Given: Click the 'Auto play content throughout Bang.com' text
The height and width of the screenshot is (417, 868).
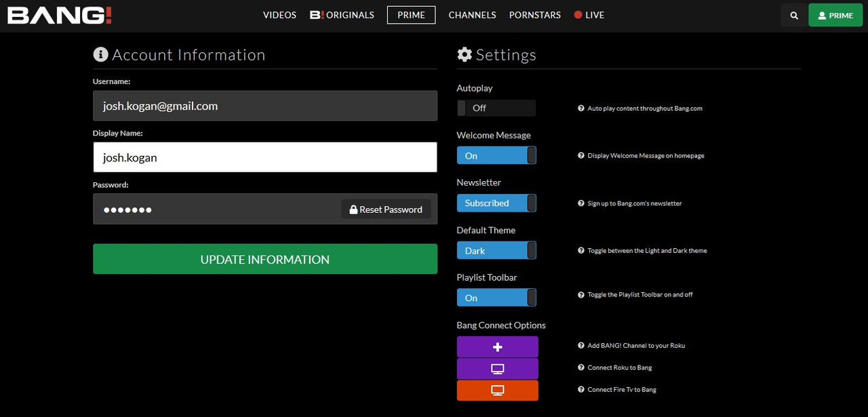Looking at the screenshot, I should (645, 108).
